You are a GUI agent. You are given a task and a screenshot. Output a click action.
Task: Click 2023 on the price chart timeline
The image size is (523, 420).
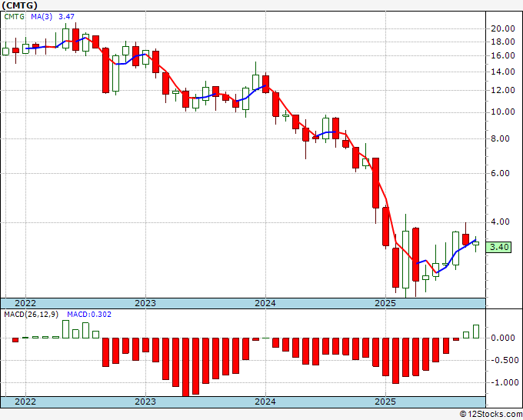(145, 303)
